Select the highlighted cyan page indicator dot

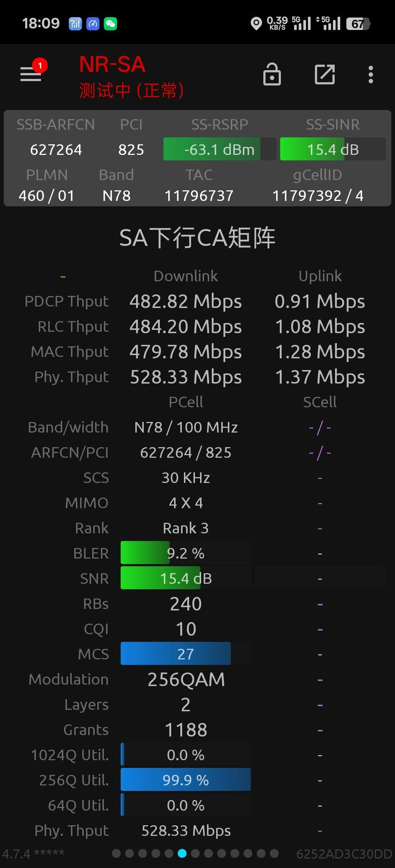(182, 853)
